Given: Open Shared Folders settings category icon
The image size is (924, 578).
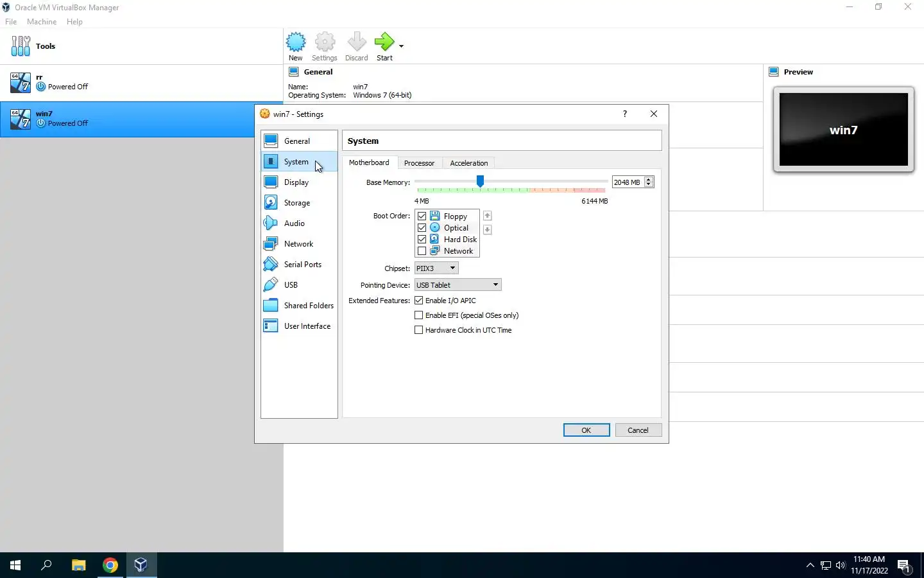Looking at the screenshot, I should 271,305.
